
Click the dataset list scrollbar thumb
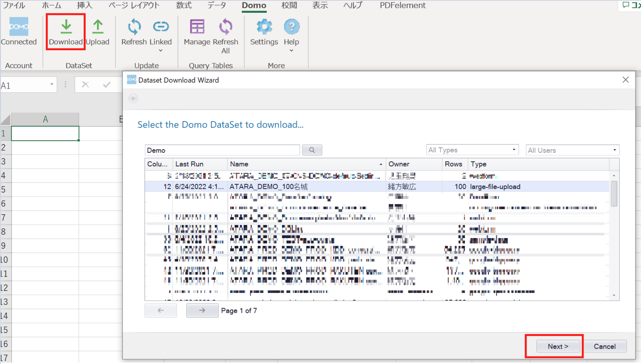coord(614,194)
